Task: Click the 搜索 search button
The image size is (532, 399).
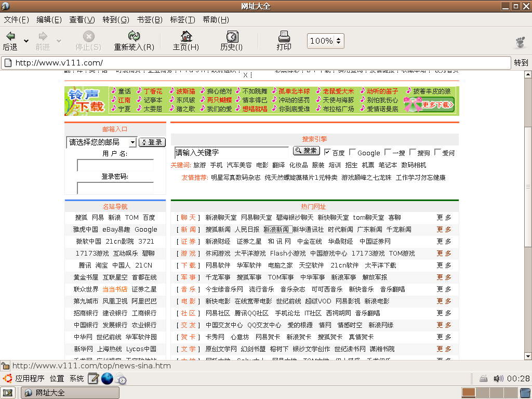Action: 307,151
